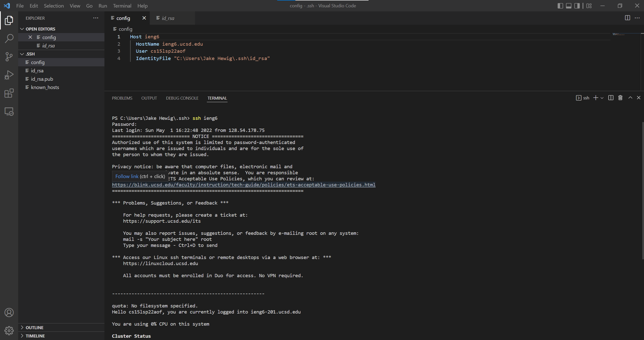Switch to the id_rsa editor tab
644x340 pixels.
click(168, 18)
